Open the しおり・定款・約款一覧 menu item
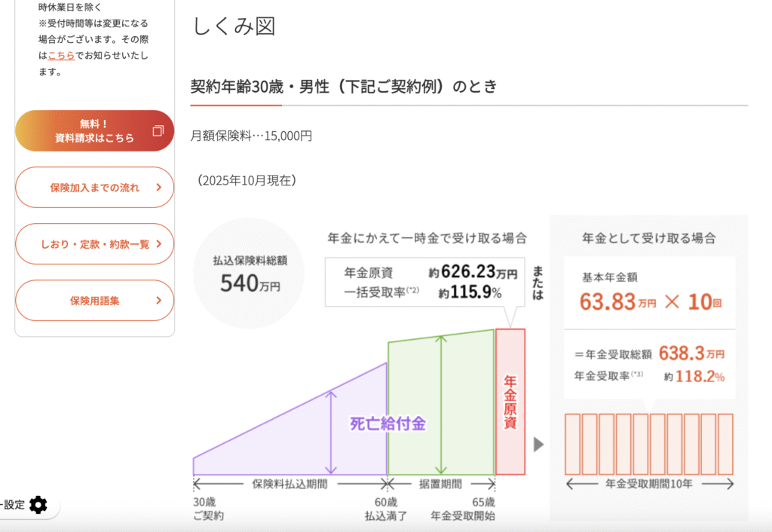This screenshot has width=772, height=532. tap(95, 244)
